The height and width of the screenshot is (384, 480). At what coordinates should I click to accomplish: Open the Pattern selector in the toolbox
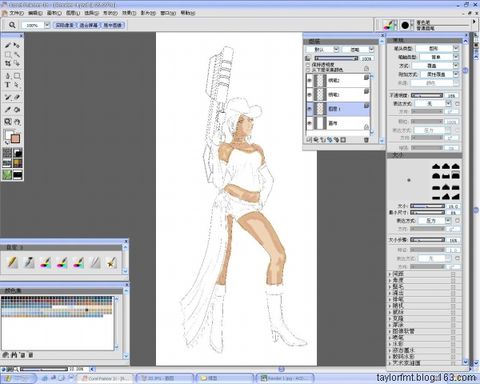7,163
